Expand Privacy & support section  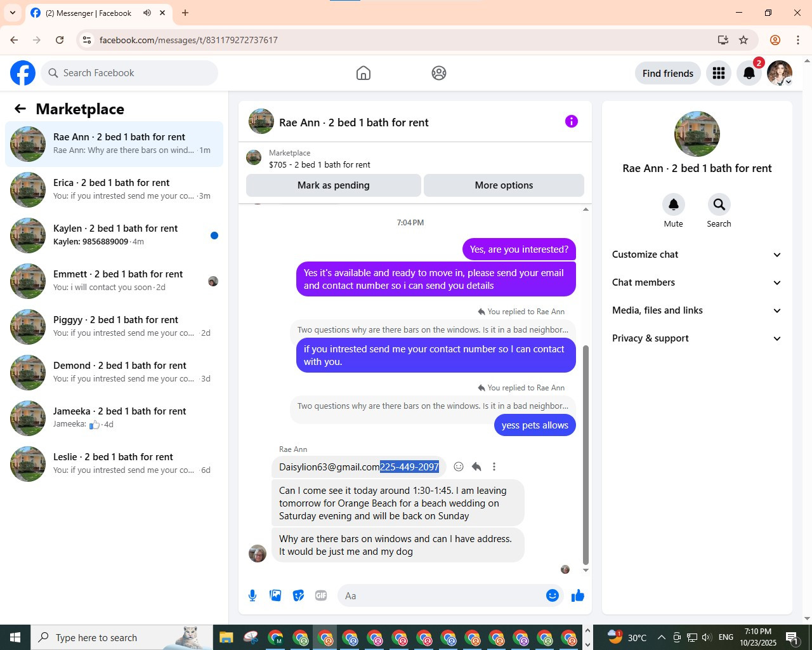[x=697, y=338]
